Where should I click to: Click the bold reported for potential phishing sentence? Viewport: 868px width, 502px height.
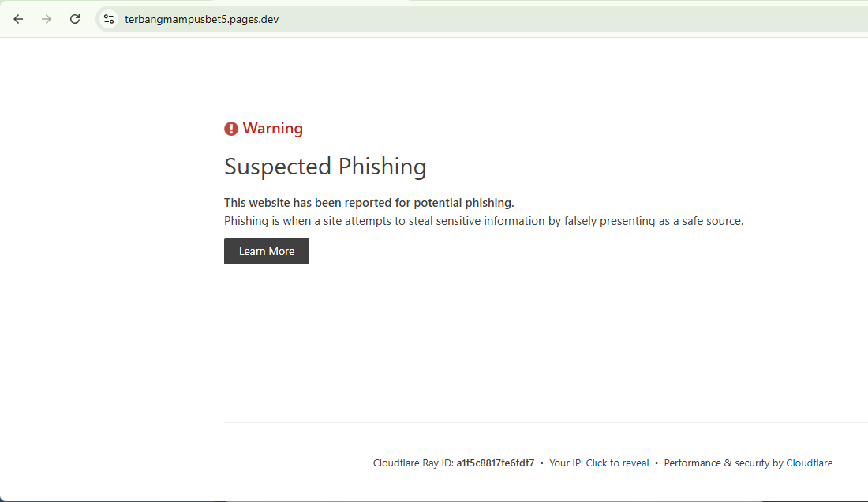pos(369,203)
